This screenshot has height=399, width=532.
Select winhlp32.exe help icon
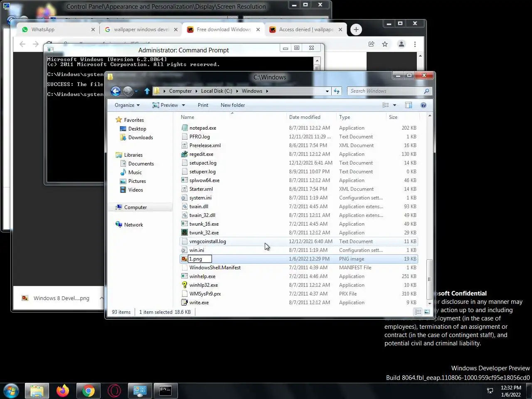coord(185,285)
